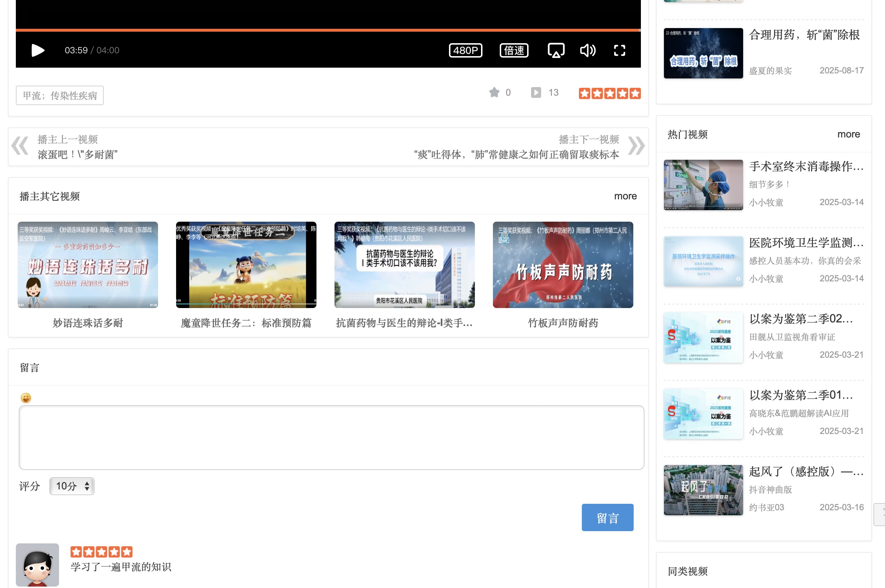This screenshot has width=885, height=588.
Task: Open 手术室终末消毒操作 video thumbnail
Action: tap(703, 185)
